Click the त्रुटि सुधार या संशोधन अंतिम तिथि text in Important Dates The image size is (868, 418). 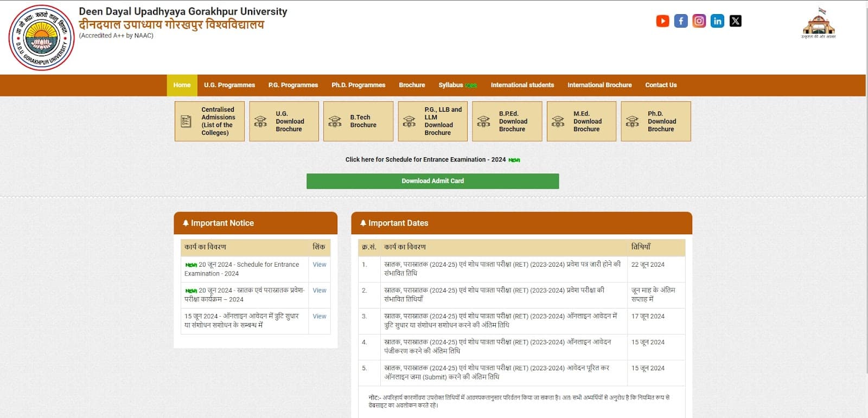click(501, 320)
